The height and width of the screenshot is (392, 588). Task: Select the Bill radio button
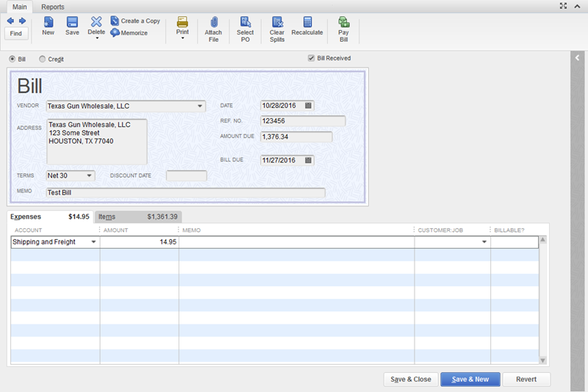[x=12, y=59]
